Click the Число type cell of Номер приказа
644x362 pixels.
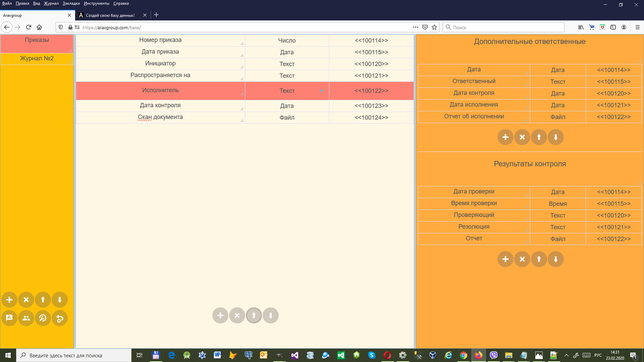point(287,41)
